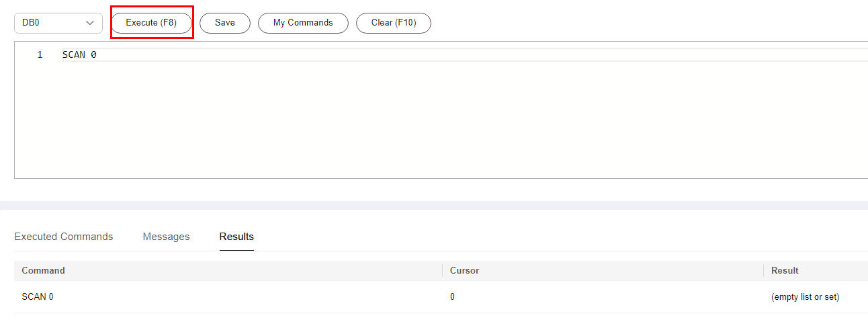Click divider between Cursor and Result columns
868x322 pixels.
763,270
